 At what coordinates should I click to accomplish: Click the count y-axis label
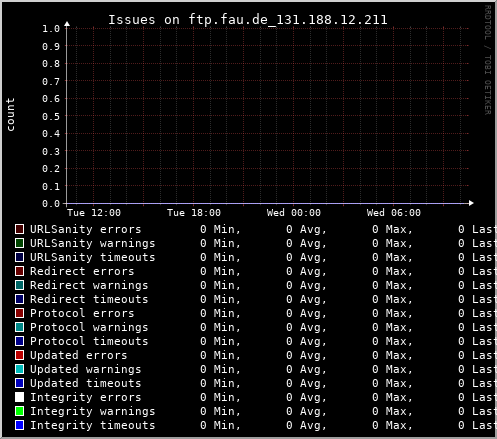click(11, 114)
